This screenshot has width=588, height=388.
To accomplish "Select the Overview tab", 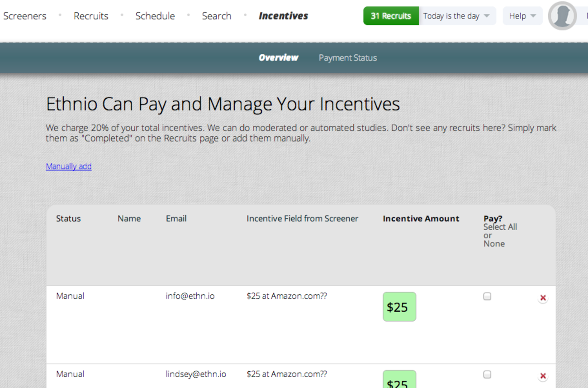I will [278, 58].
